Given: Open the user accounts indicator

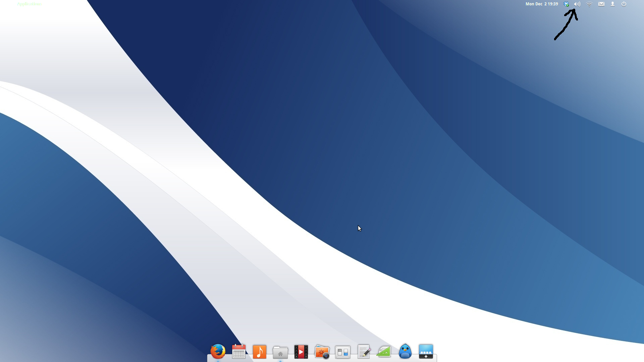Looking at the screenshot, I should pos(612,4).
